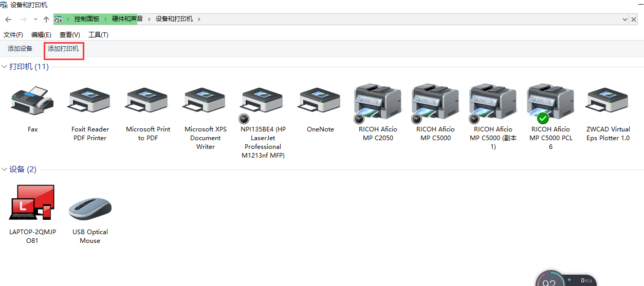Click the control panel icon in address bar
Screen dimensions: 644x286
(59, 19)
